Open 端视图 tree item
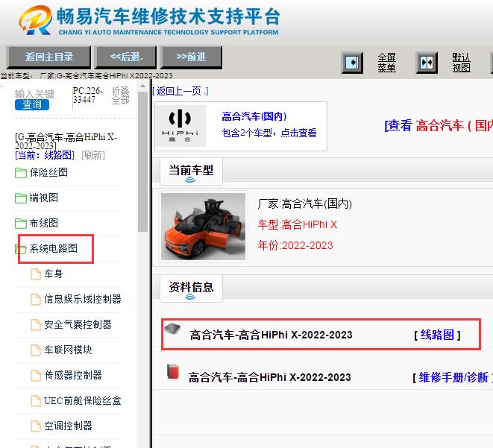493x448 pixels. click(x=44, y=198)
